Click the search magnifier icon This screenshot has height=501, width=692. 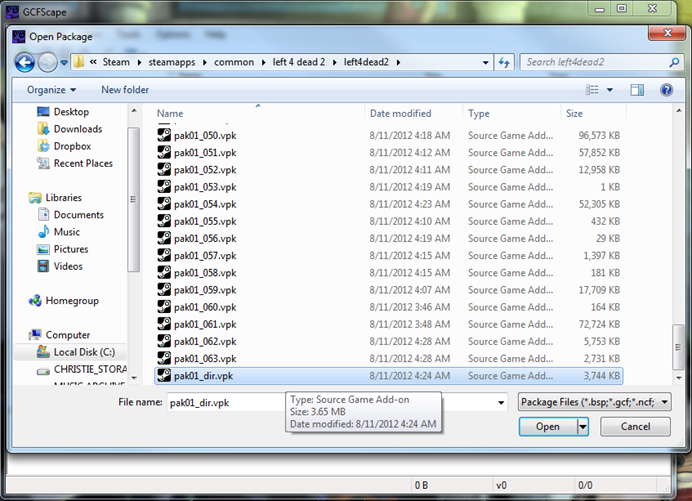(674, 62)
